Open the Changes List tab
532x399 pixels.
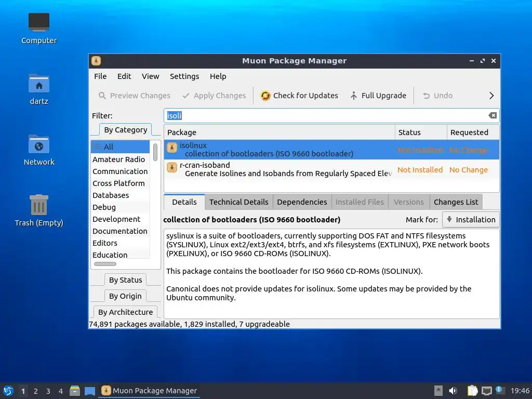click(456, 202)
